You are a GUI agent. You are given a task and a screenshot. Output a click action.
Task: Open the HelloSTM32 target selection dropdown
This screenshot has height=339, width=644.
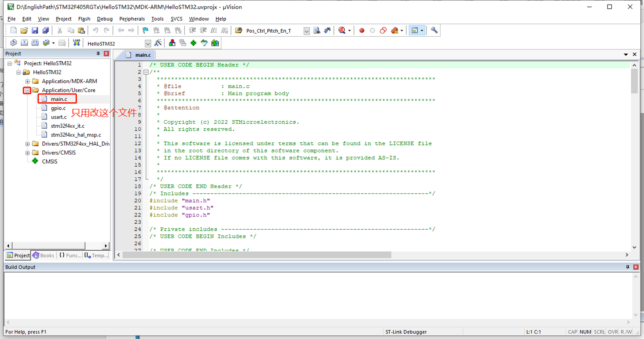coord(148,44)
